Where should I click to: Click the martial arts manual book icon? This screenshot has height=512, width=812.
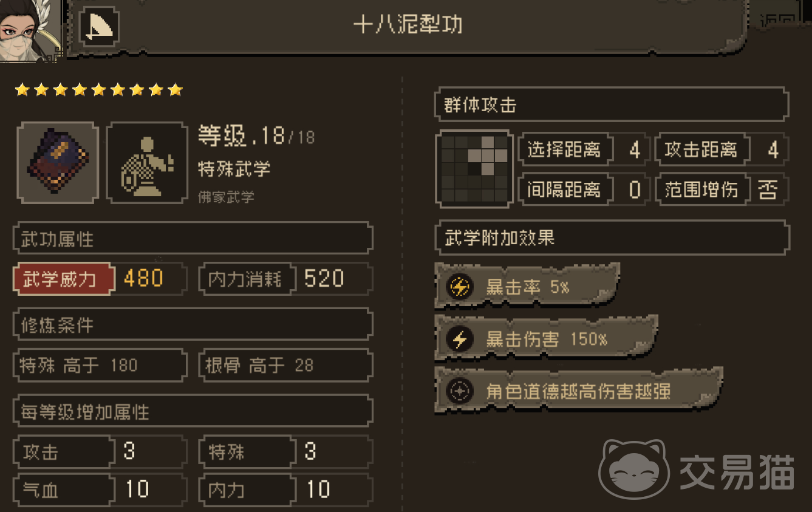58,162
